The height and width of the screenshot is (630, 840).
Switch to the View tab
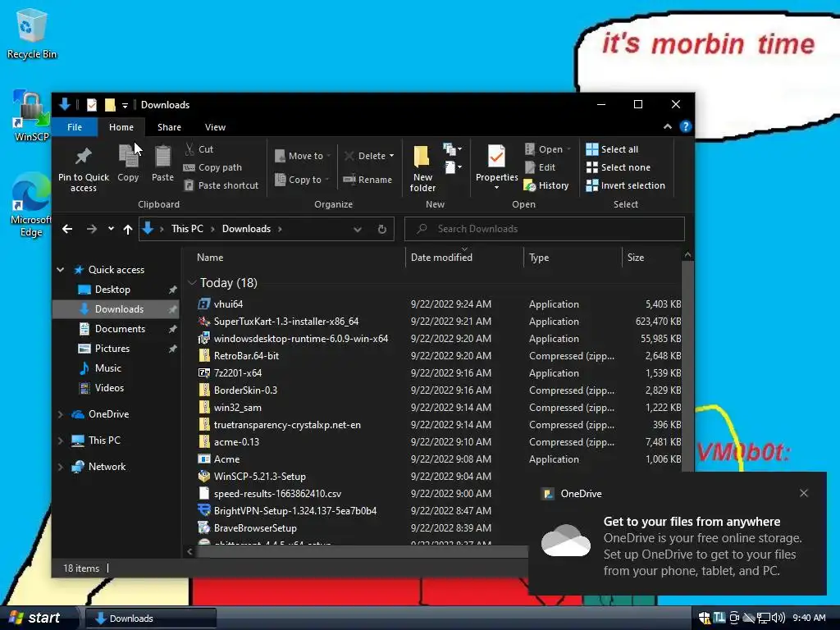coord(215,127)
